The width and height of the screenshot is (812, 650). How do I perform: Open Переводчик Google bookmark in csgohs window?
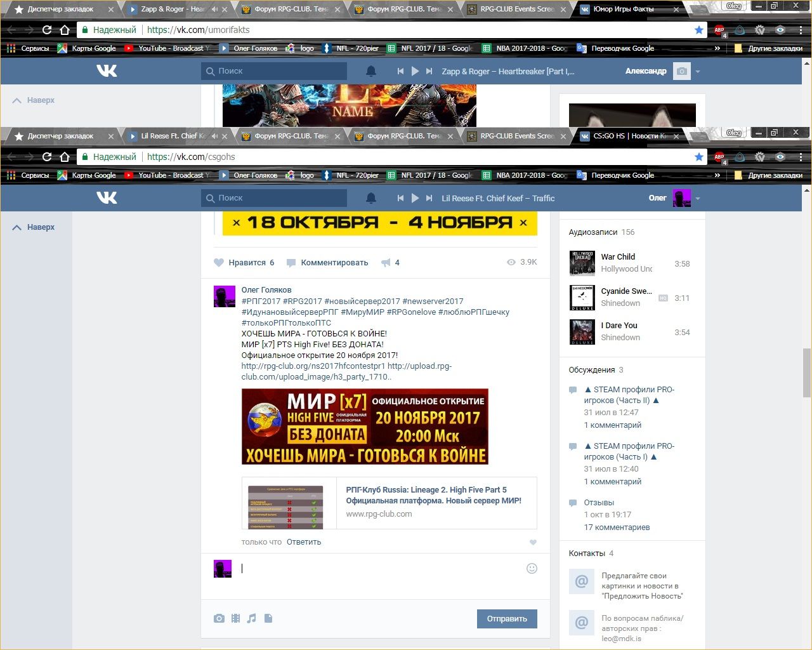pos(615,175)
